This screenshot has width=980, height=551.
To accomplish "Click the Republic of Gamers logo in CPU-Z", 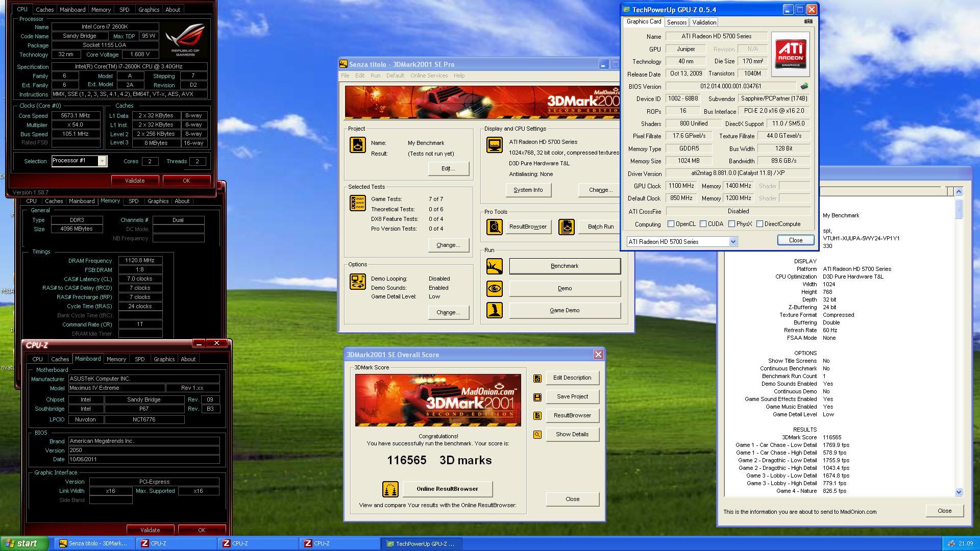I will coord(186,40).
